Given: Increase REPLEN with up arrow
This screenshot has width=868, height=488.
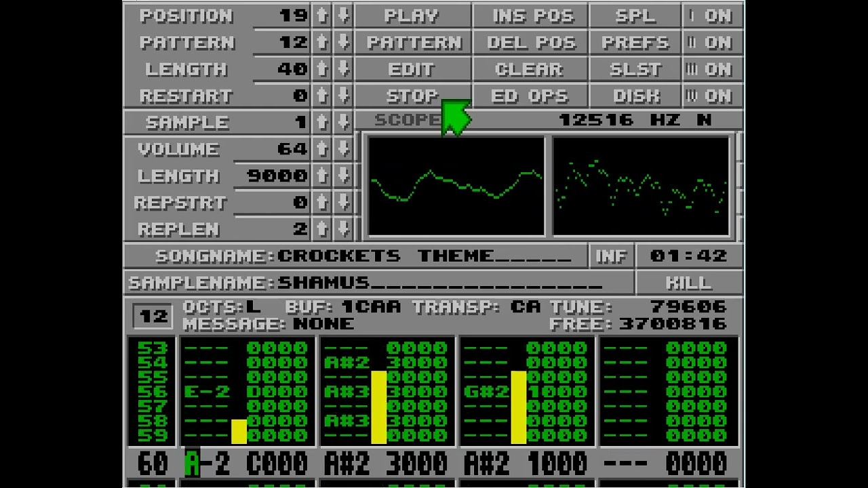Looking at the screenshot, I should (x=322, y=229).
